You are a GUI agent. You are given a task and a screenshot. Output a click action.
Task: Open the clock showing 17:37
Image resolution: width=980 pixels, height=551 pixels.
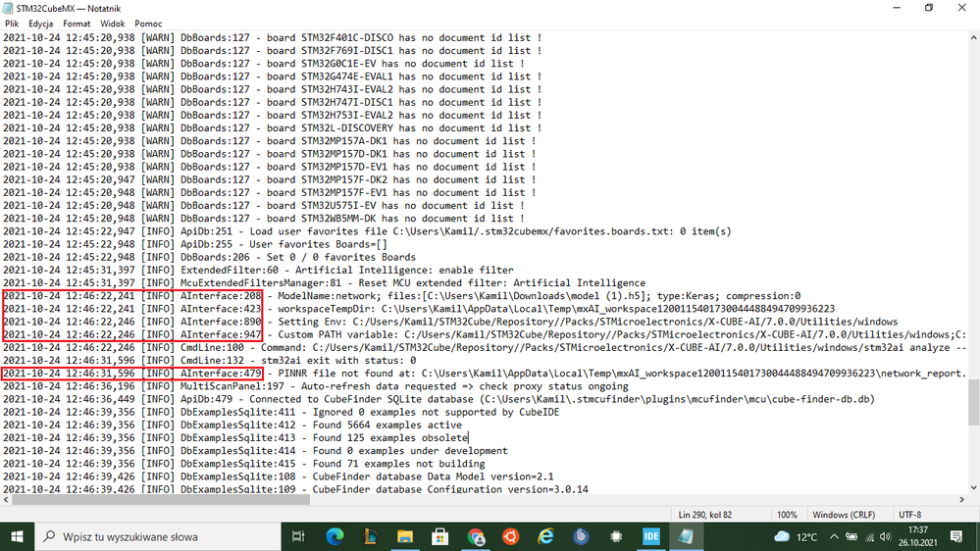point(918,536)
